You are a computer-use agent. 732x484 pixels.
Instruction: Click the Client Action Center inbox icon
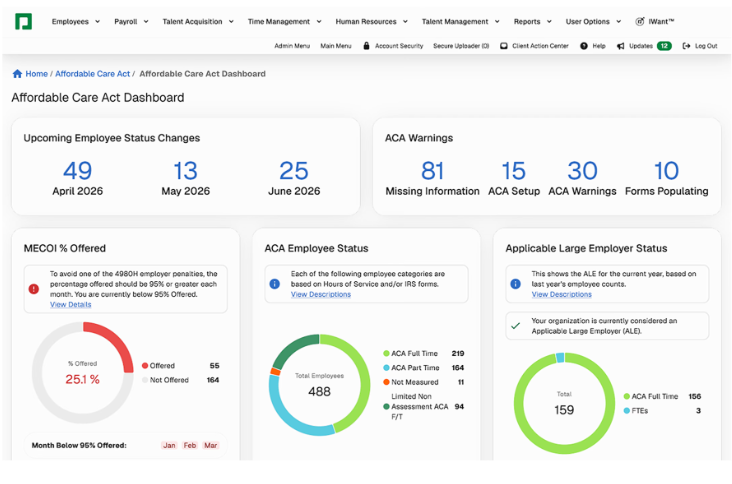tap(504, 46)
